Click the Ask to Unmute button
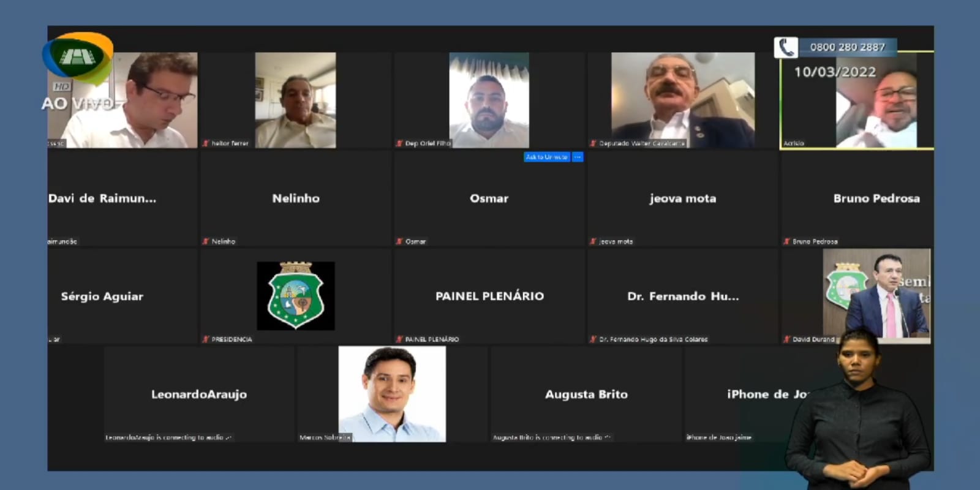 click(546, 157)
